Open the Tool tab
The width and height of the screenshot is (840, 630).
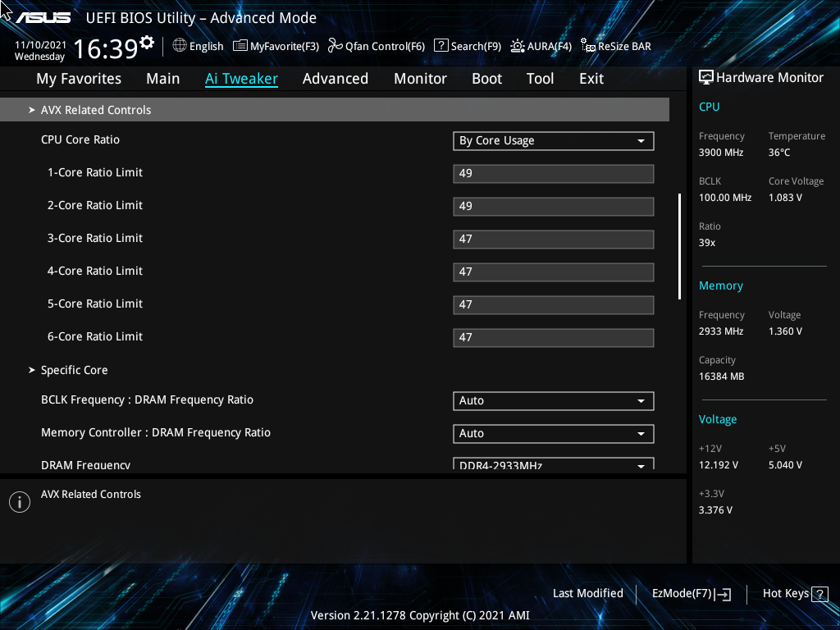(540, 79)
